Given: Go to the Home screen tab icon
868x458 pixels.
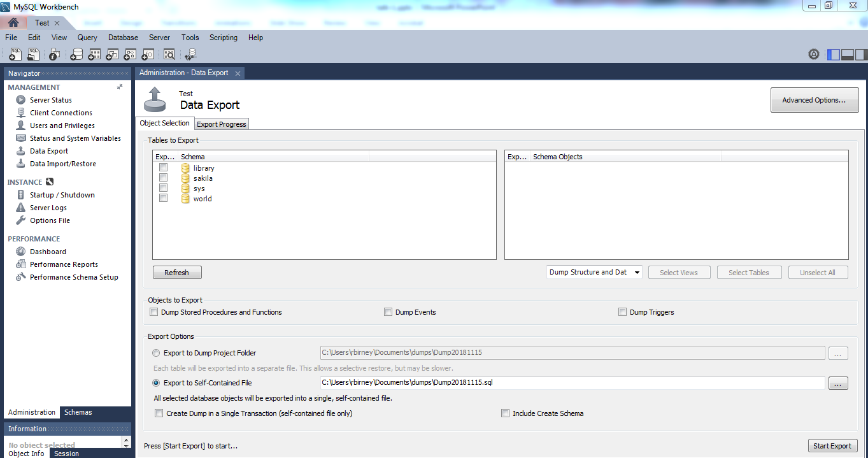Looking at the screenshot, I should tap(13, 22).
